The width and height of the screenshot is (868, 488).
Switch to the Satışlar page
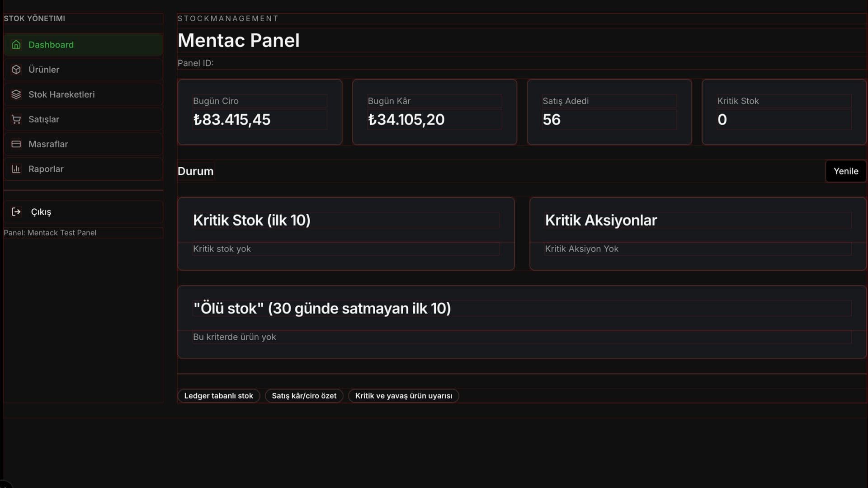point(44,119)
